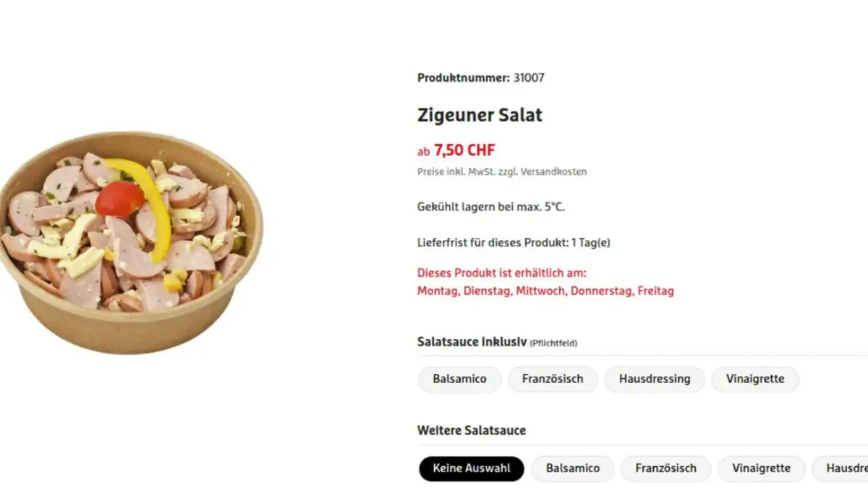Click the red weekday availability line
Viewport: 868px width, 488px height.
pos(545,291)
